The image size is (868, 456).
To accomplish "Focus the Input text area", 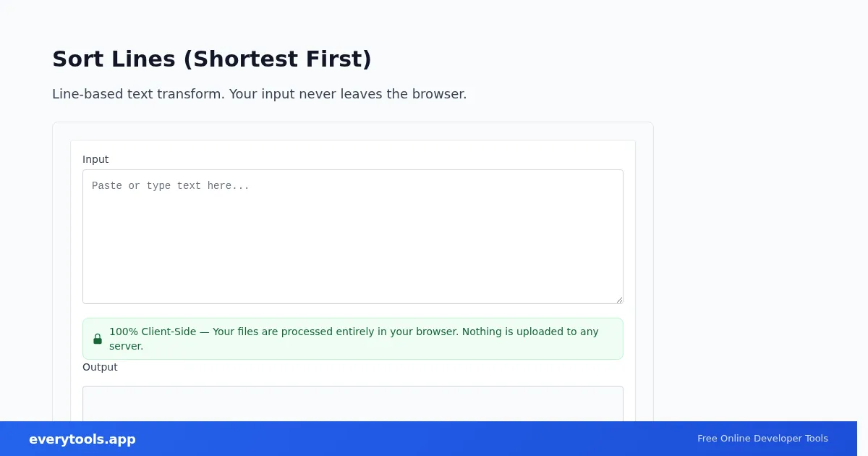I will [x=353, y=237].
